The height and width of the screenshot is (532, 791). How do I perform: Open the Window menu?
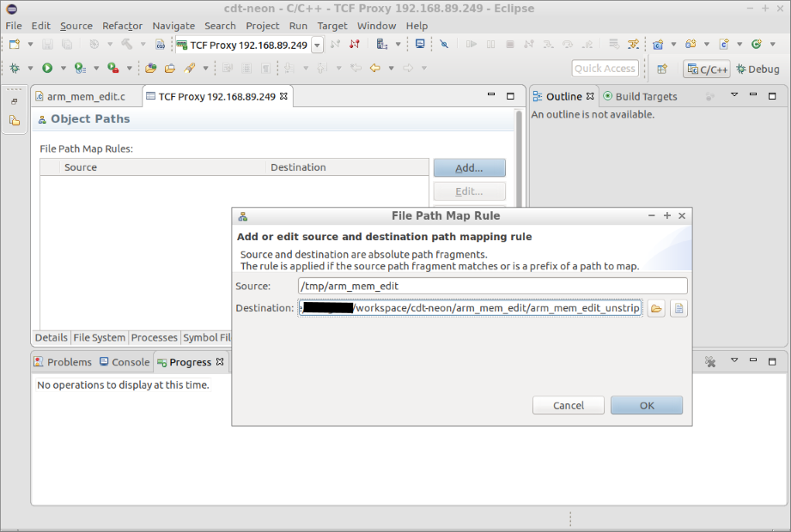(x=376, y=26)
